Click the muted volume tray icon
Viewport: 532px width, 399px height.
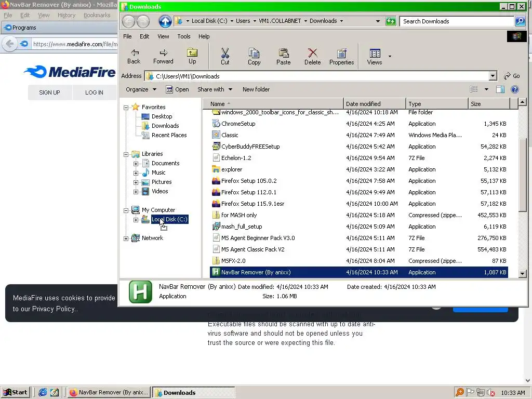coord(490,393)
